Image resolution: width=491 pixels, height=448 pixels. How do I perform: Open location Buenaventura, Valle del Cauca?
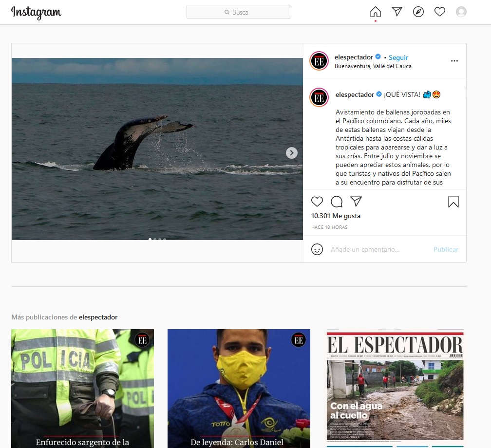373,66
